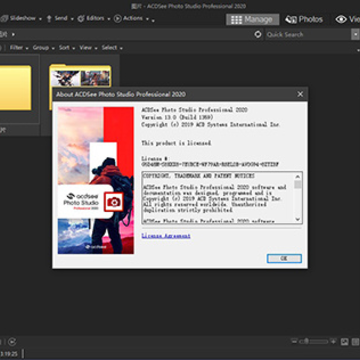360x360 pixels.
Task: Open the View menu in the file list bar
Action: (x=88, y=48)
